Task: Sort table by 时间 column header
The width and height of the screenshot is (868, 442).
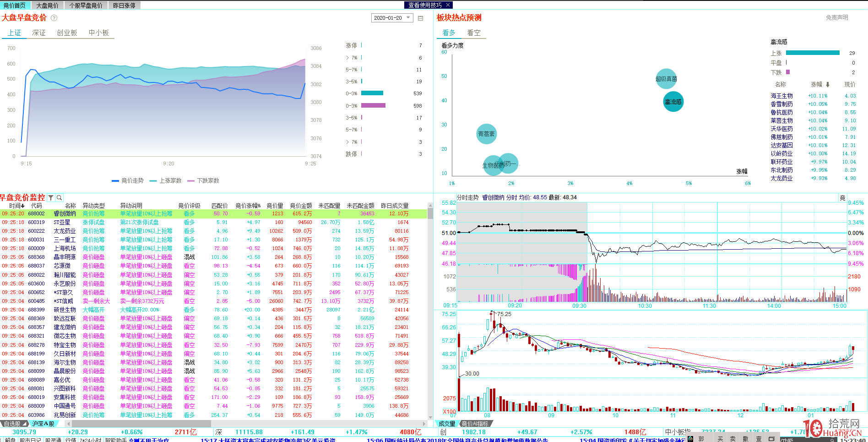Action: pos(17,206)
